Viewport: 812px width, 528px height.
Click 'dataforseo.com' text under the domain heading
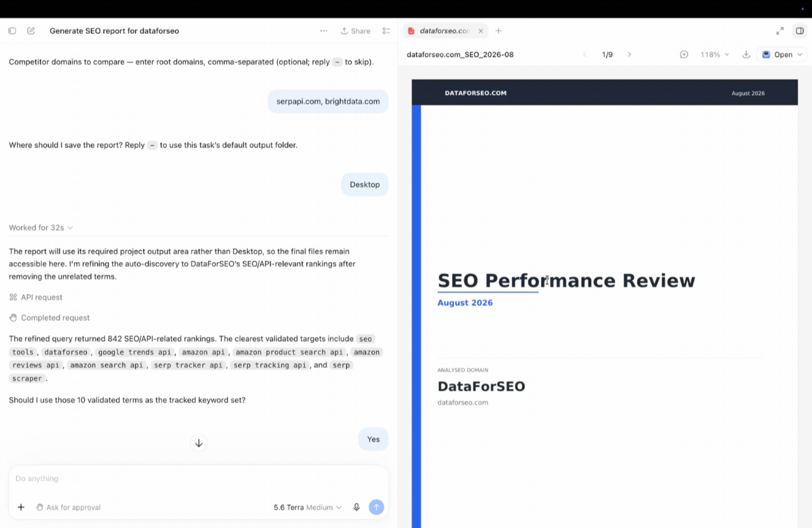463,403
